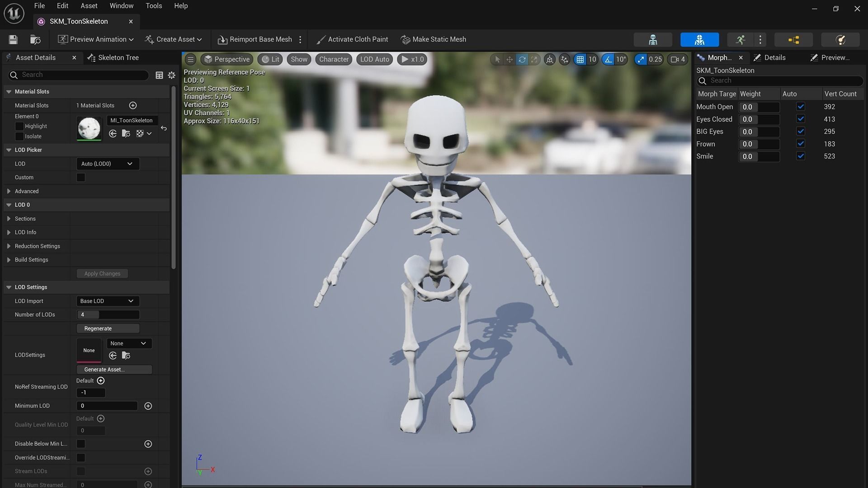Switch to the Preview Scene Settings tab
The image size is (868, 488).
coord(830,58)
